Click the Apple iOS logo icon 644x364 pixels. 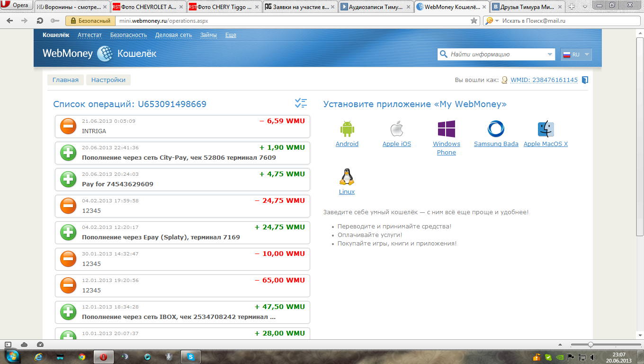pyautogui.click(x=397, y=129)
